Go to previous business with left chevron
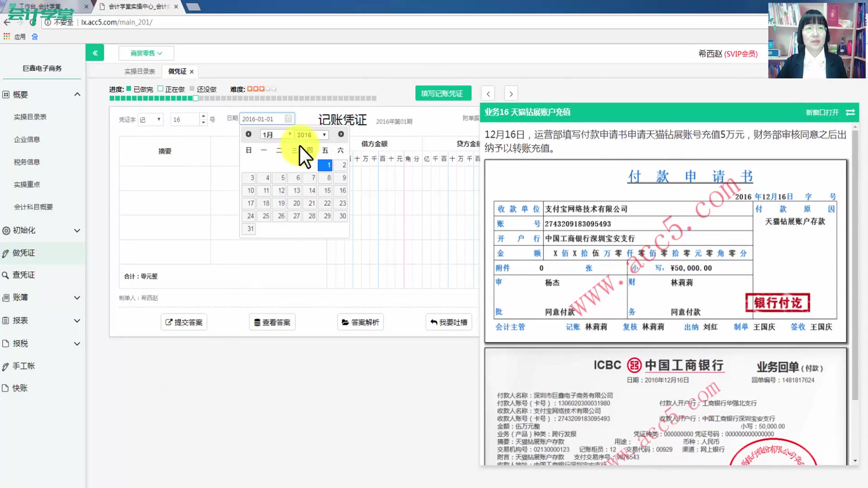 tap(488, 94)
